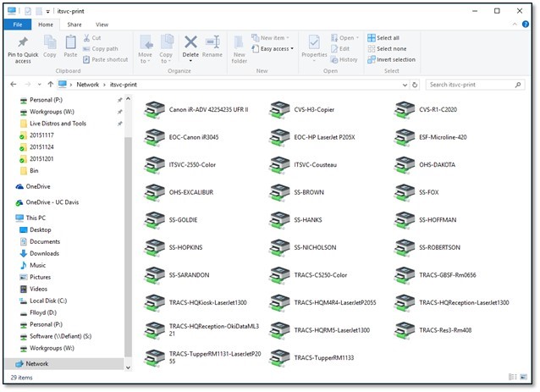This screenshot has height=392, width=540.
Task: Click the navigation pane vertical scrollbar
Action: pos(128,212)
